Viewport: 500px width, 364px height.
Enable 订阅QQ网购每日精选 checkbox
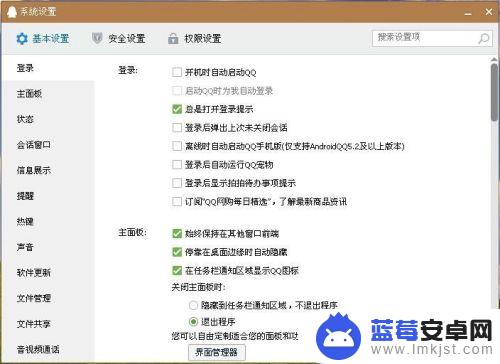click(177, 202)
